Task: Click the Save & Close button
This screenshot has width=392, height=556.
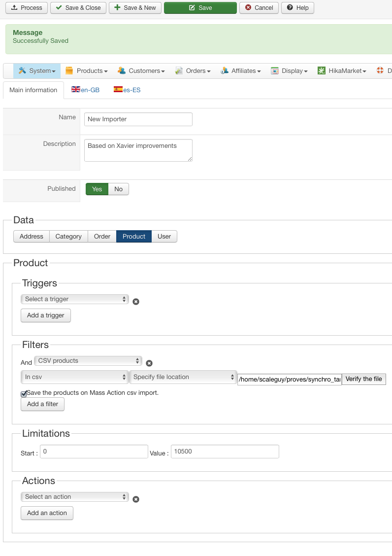Action: click(x=78, y=8)
